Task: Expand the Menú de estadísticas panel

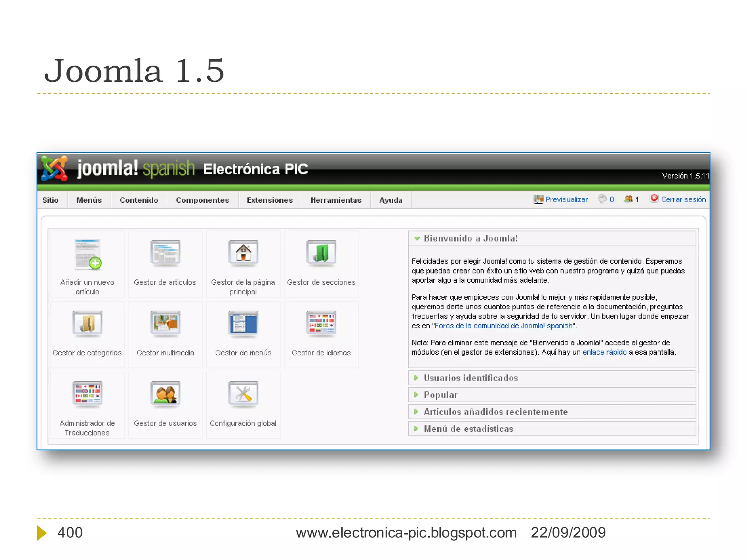Action: coord(552,429)
